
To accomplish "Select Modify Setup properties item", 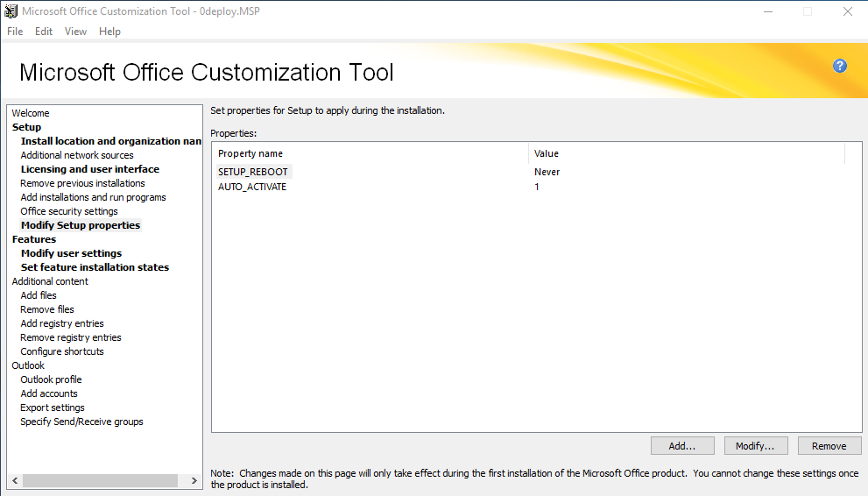I will (x=81, y=225).
